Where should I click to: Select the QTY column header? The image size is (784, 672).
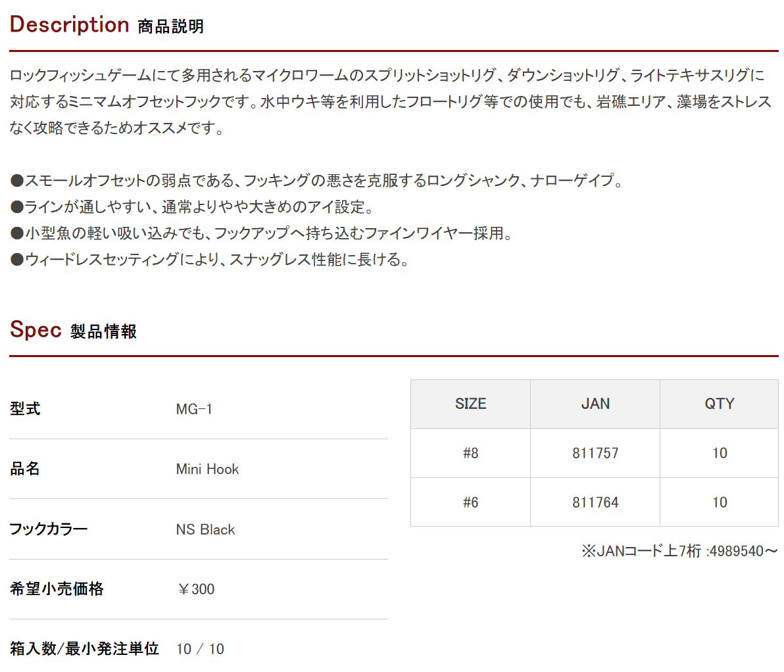point(719,404)
